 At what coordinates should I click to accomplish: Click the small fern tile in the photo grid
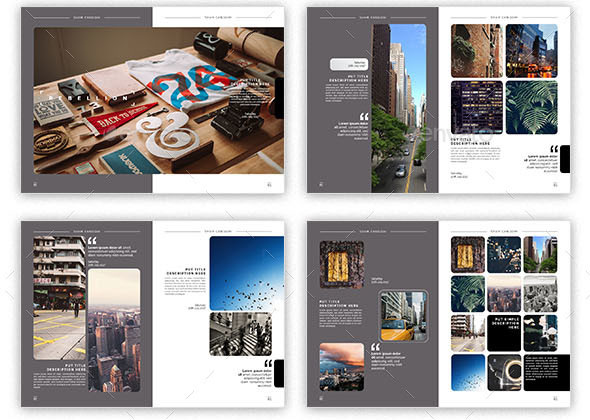coord(468,294)
